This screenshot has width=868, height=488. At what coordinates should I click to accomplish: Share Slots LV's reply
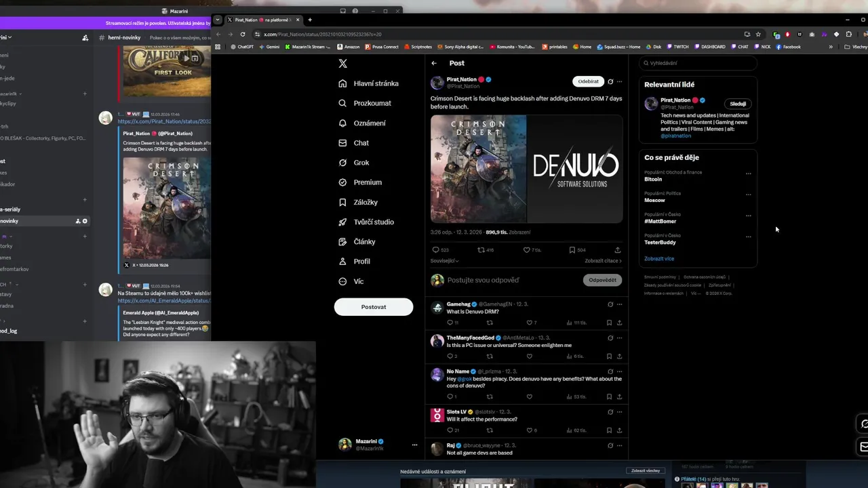(619, 430)
